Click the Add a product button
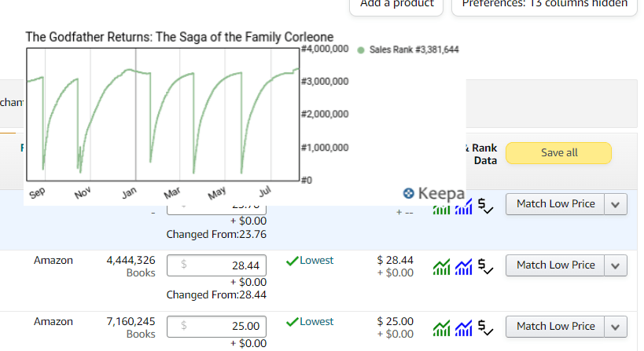 coord(396,5)
